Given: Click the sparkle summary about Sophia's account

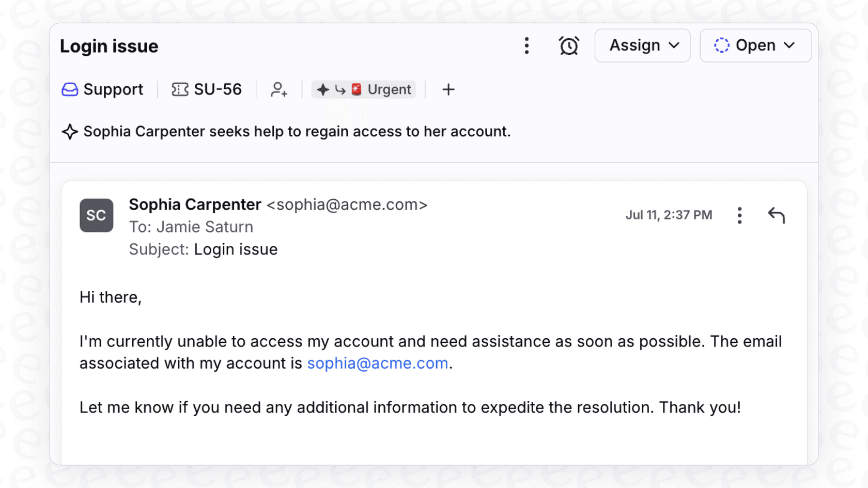Looking at the screenshot, I should pyautogui.click(x=296, y=132).
